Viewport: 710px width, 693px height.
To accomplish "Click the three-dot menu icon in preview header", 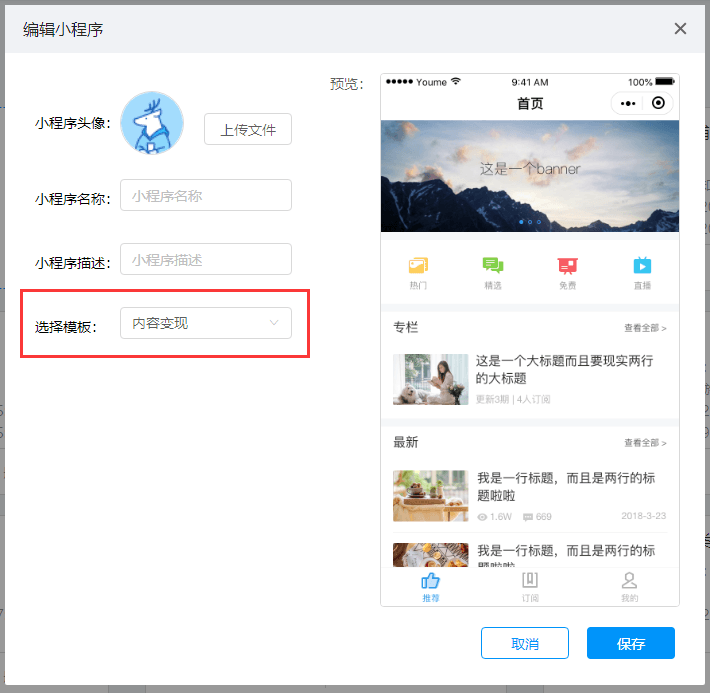I will tap(628, 103).
